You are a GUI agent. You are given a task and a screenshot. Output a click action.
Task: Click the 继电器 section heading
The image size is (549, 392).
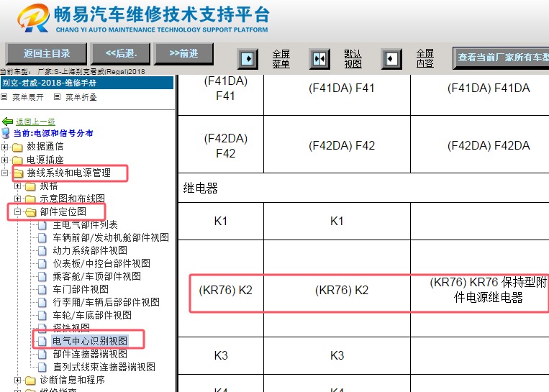tap(200, 188)
